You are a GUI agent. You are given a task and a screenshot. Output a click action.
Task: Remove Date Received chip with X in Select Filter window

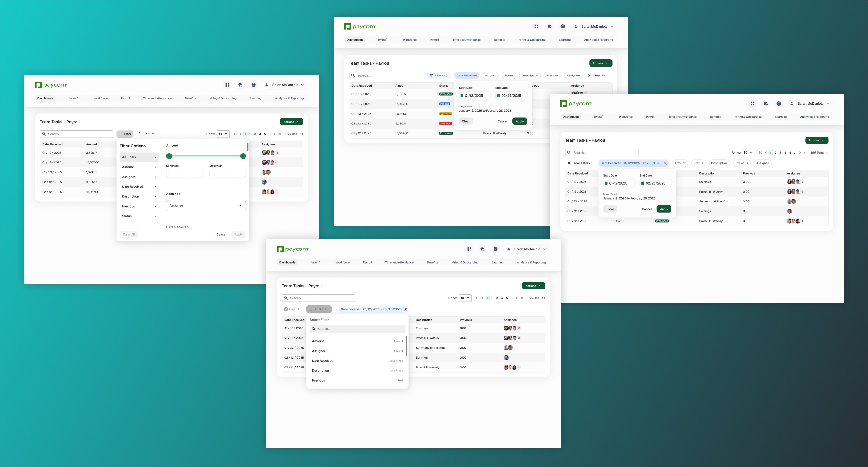[x=406, y=309]
